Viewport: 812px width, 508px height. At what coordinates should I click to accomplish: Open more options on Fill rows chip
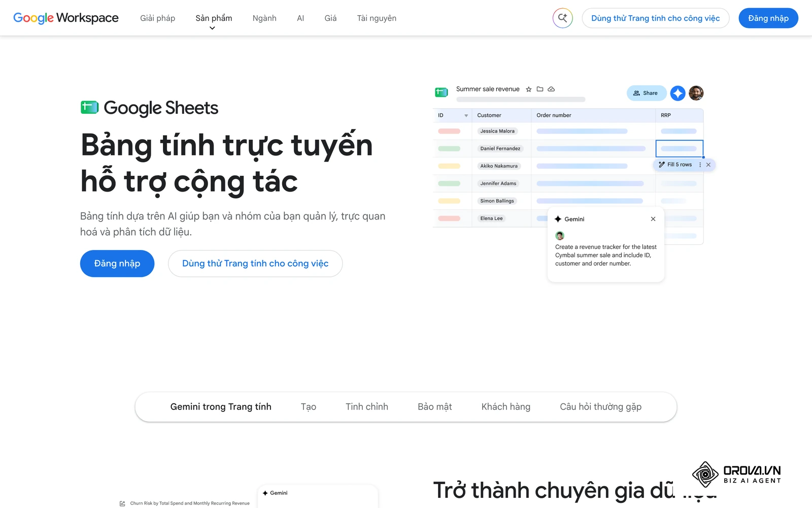click(700, 165)
